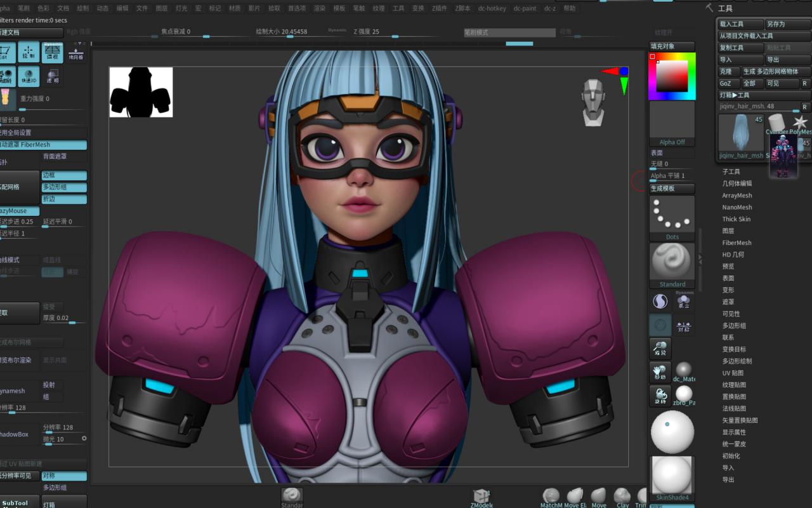Select the ZModeler brush icon
812x508 pixels.
(x=481, y=498)
